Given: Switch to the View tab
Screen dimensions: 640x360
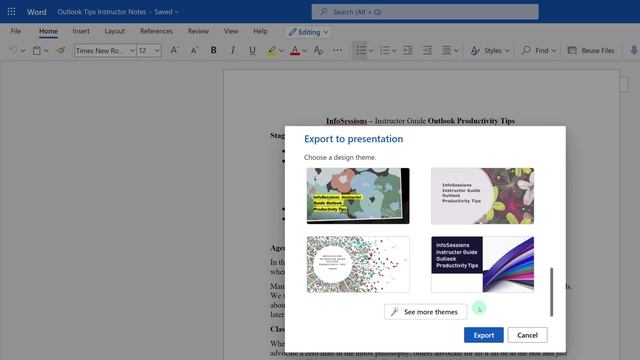Looking at the screenshot, I should coord(231,31).
